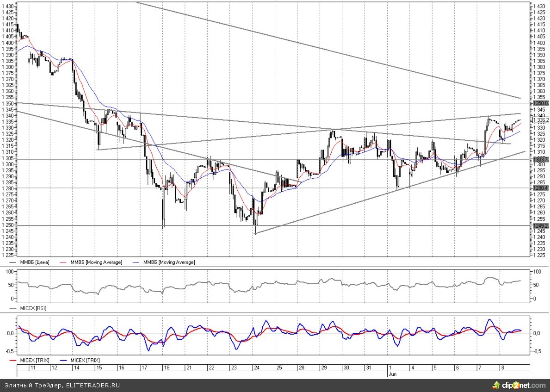This screenshot has width=550, height=392.
Task: Click the 1350.0 price level marker
Action: [540, 103]
